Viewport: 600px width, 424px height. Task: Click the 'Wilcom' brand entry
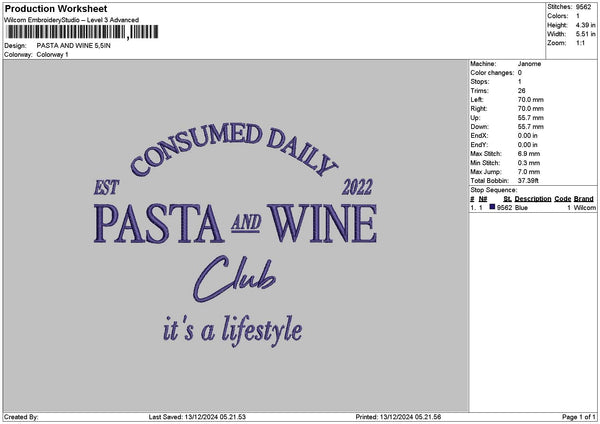pyautogui.click(x=585, y=208)
